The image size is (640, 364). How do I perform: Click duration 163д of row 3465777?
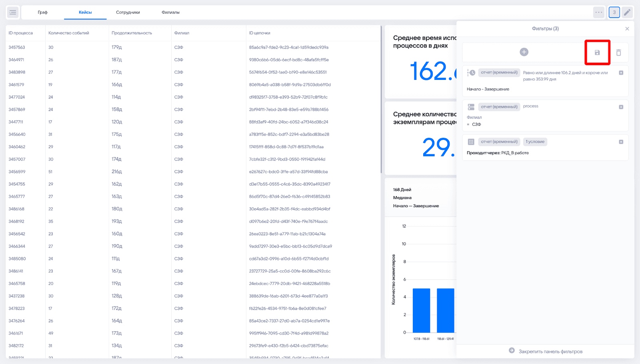coord(117,197)
